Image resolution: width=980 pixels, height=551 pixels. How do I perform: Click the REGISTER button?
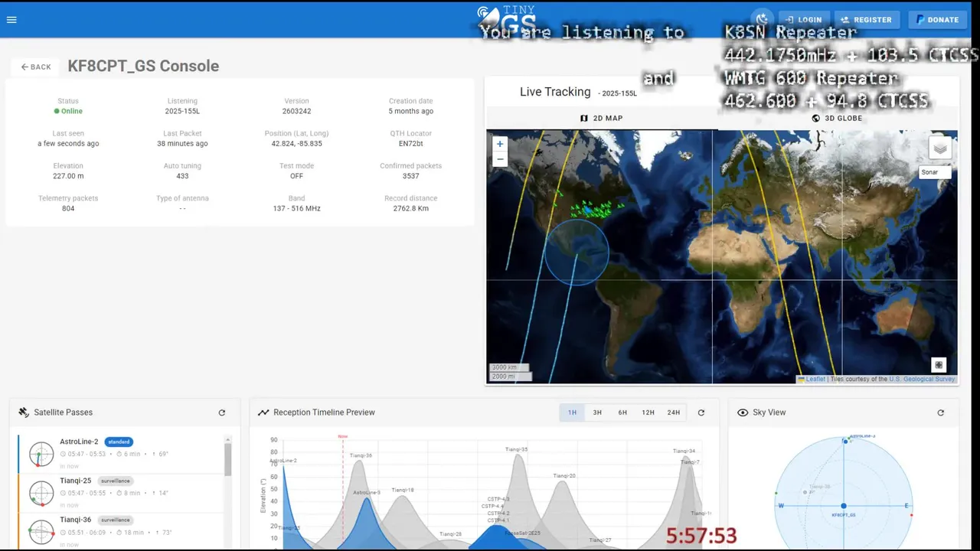pos(866,20)
